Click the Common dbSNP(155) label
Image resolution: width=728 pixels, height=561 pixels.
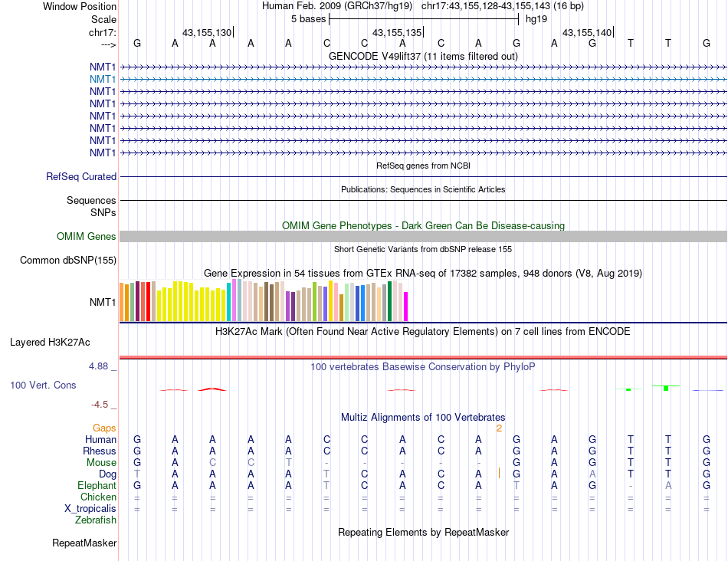coord(68,260)
